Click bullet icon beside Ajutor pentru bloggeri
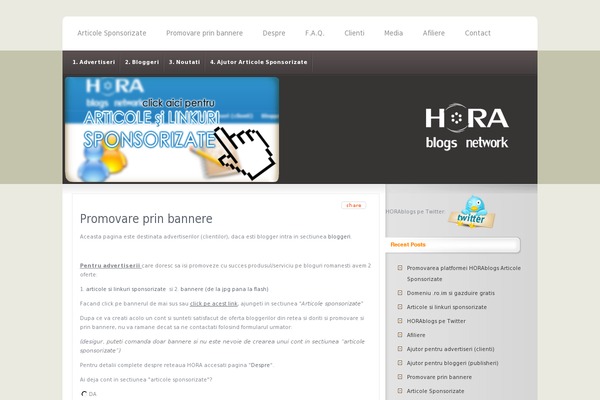600x400 pixels. [x=400, y=362]
